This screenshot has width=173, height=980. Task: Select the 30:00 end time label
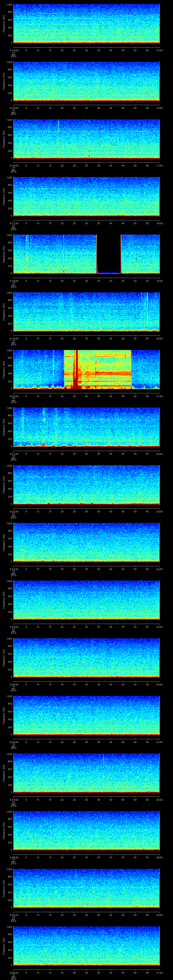click(x=160, y=915)
